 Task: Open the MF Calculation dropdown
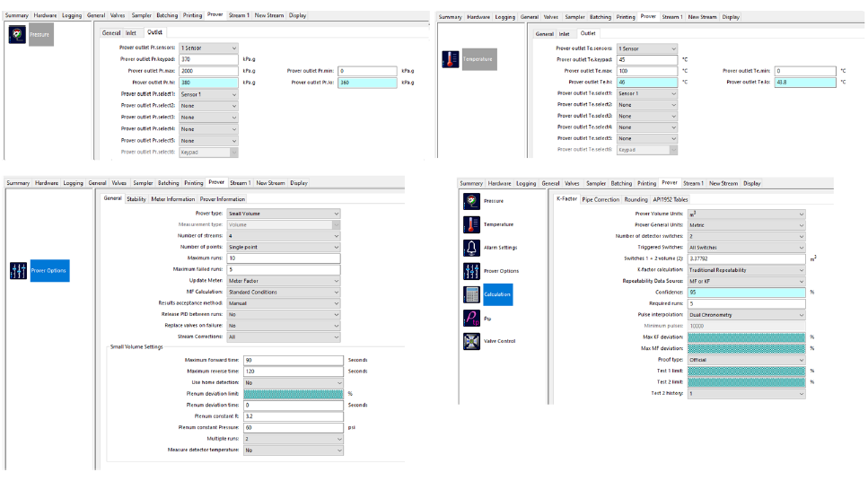point(284,292)
